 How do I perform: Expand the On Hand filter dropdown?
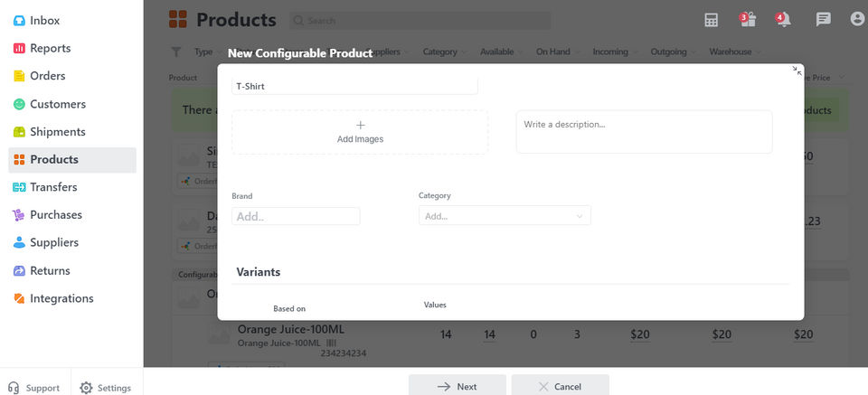coord(559,52)
